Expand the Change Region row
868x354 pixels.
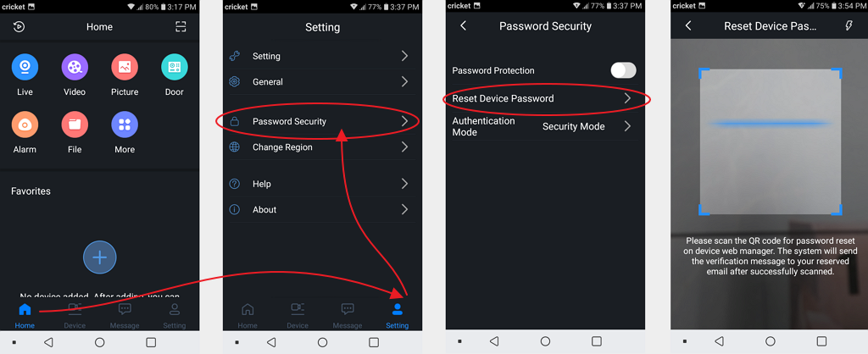click(323, 147)
